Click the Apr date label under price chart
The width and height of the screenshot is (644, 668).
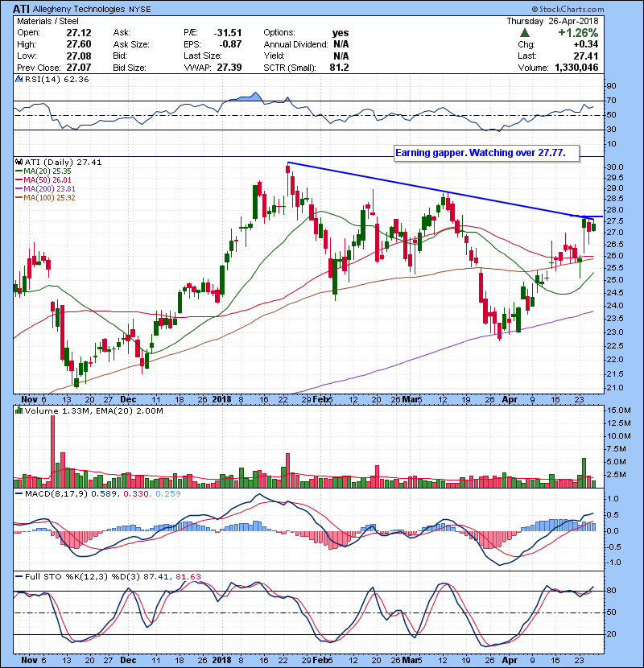click(510, 400)
